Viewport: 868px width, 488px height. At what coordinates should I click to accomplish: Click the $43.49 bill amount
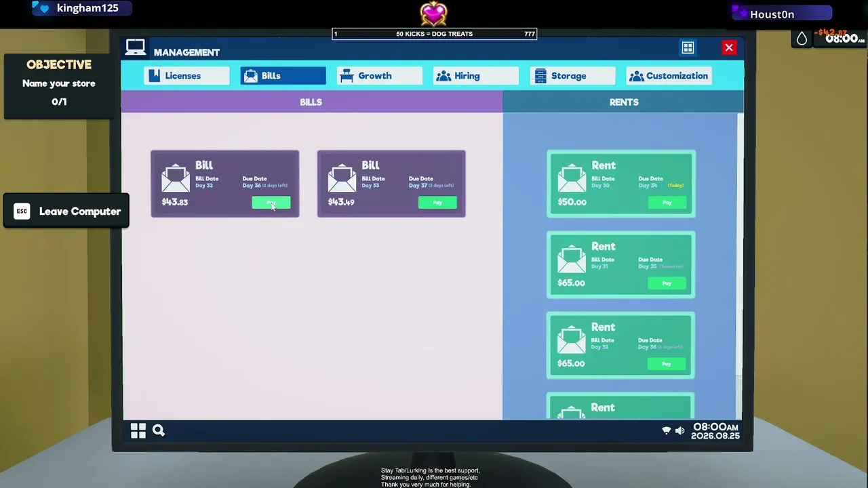[x=341, y=202]
